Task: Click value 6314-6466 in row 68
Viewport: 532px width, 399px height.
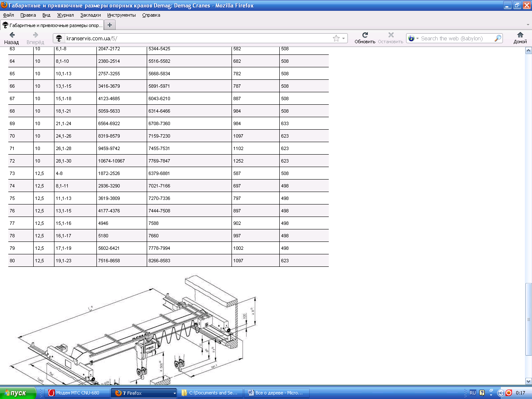Action: 159,111
